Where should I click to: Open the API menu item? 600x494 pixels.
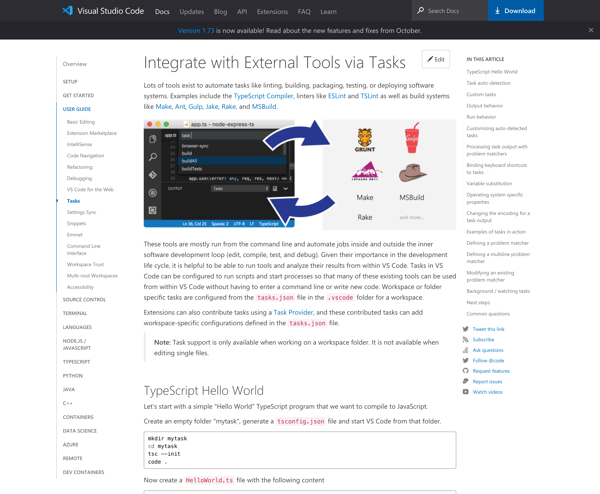[x=242, y=11]
